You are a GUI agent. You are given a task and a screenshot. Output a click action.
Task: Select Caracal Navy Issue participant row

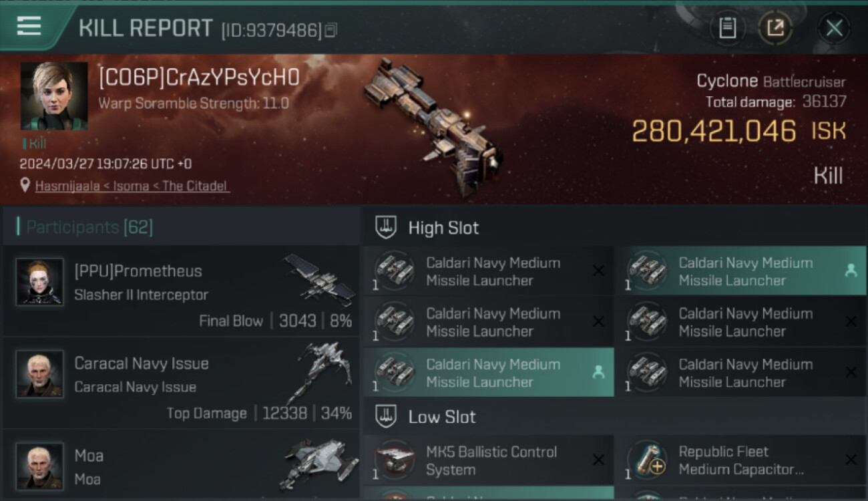click(180, 383)
